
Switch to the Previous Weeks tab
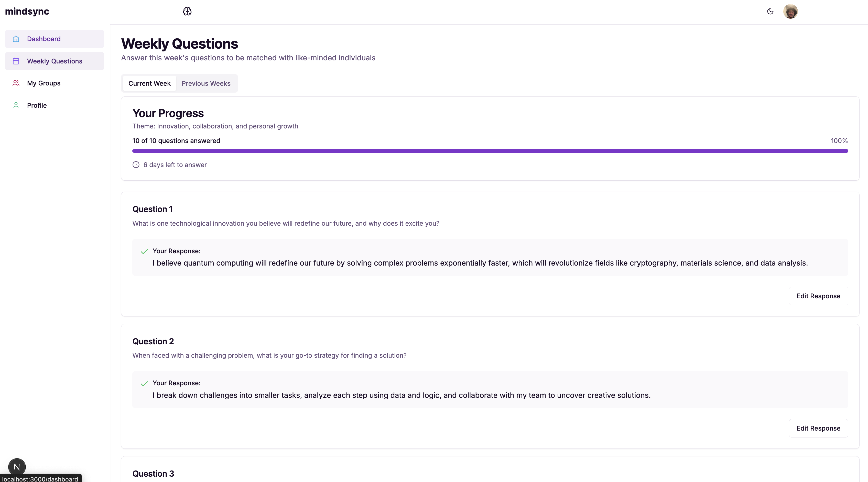coord(206,84)
